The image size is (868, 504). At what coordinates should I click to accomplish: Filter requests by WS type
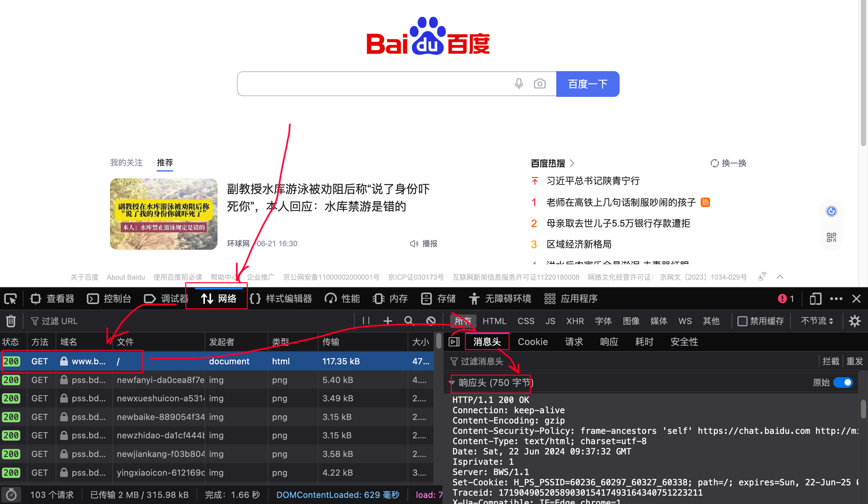(x=685, y=321)
